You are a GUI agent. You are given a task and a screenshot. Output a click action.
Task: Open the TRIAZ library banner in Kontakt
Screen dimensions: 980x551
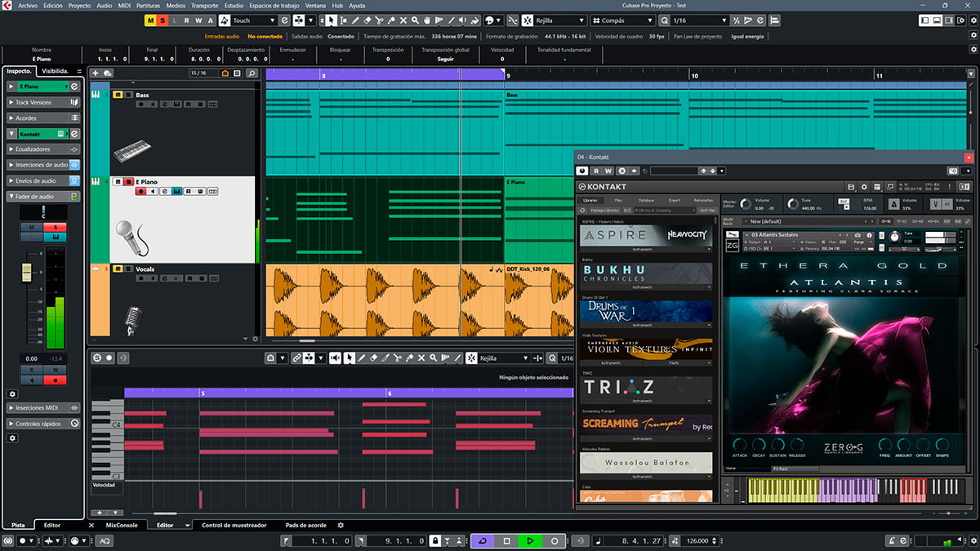coord(646,387)
